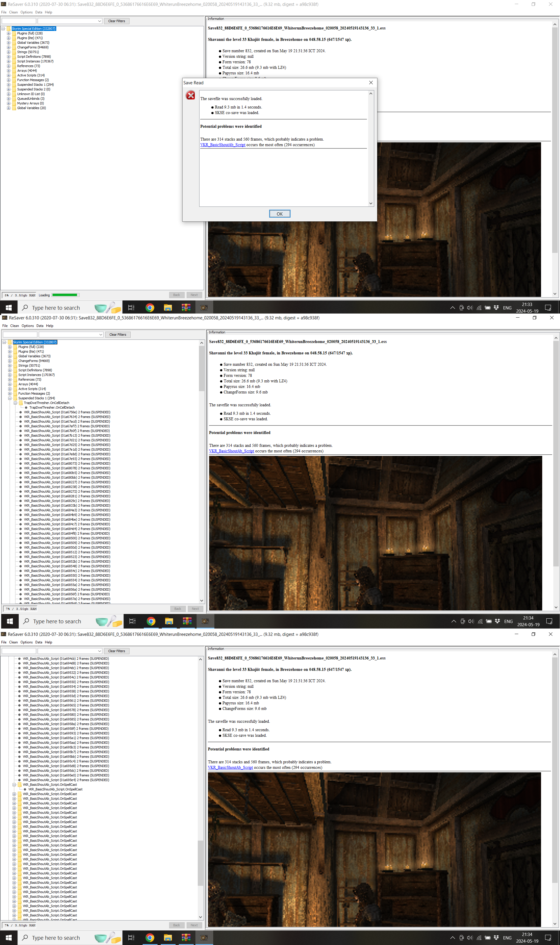Viewport: 560px width, 945px height.
Task: Click the bullet icon of script 01a69561
Action: point(20,701)
